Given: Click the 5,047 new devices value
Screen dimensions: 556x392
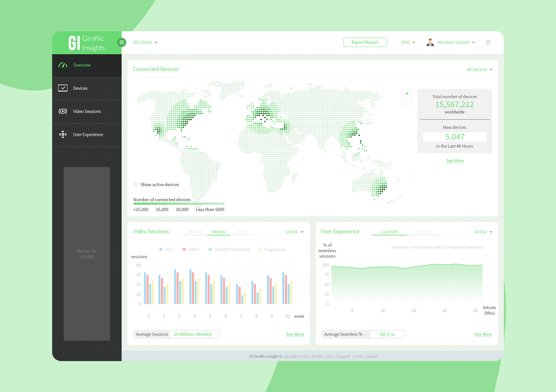Looking at the screenshot, I should tap(455, 137).
